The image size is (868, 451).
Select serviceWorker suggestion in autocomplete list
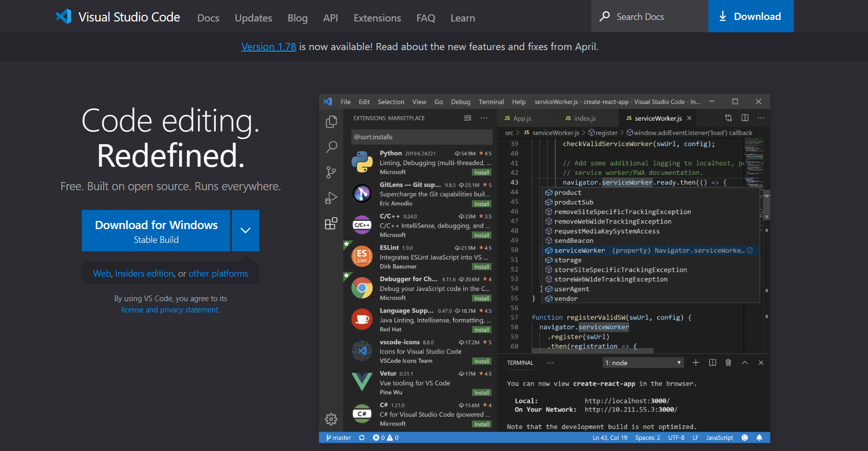(651, 251)
